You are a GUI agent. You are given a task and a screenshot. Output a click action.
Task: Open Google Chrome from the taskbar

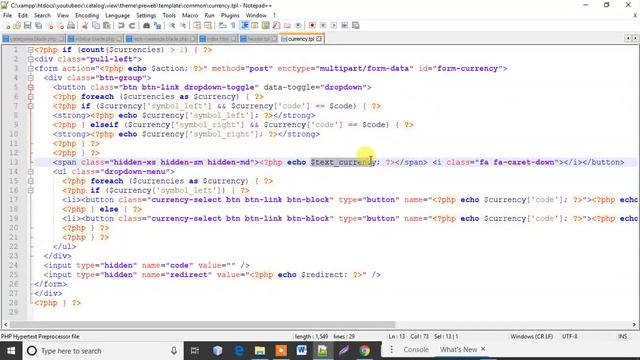pos(364,351)
